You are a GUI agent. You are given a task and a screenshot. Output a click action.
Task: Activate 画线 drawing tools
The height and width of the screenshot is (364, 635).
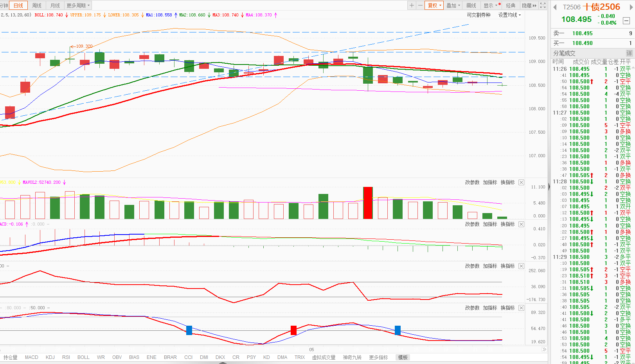471,5
